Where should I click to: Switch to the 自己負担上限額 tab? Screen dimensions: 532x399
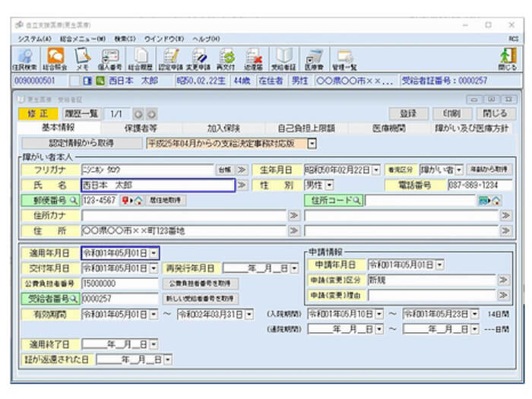(x=306, y=128)
